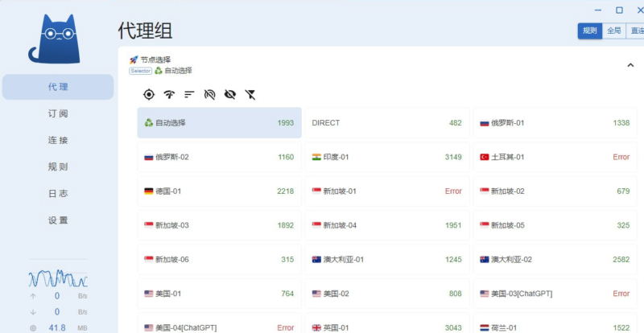Click the crossed-out signal delay icon
Viewport: 644px width, 333px height.
[210, 95]
